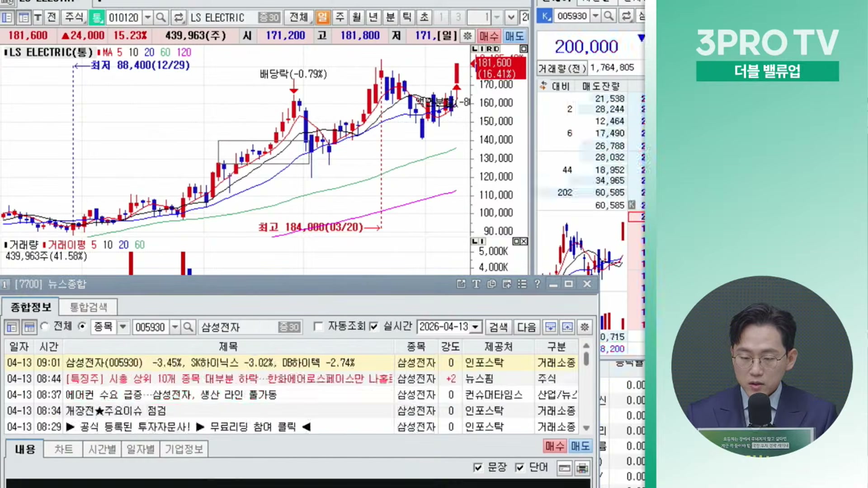This screenshot has height=488, width=868.
Task: Click the print icon in the content panel
Action: (582, 468)
